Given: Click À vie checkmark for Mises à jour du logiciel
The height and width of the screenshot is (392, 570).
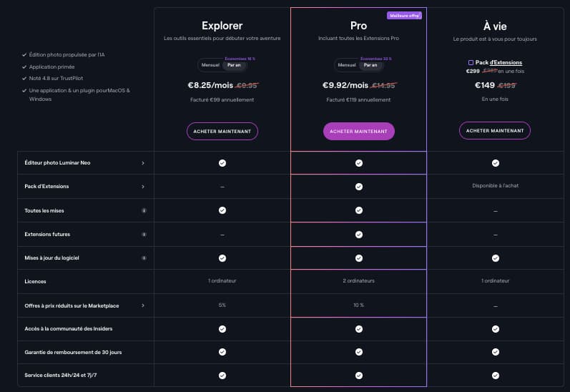Looking at the screenshot, I should [x=496, y=258].
